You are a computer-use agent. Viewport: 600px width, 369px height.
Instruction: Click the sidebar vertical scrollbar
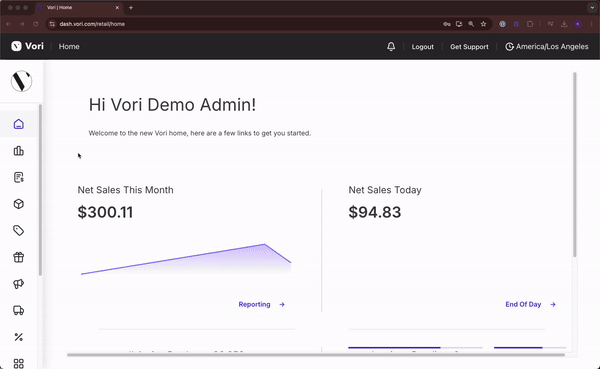(40, 189)
